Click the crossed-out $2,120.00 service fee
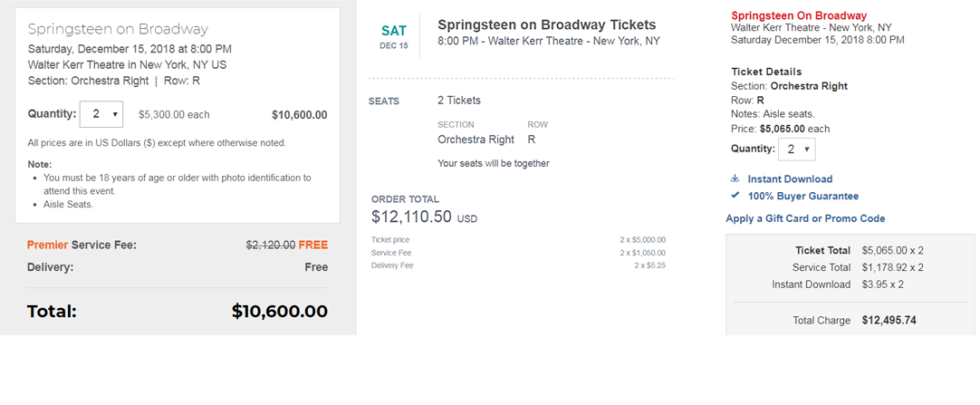980x405 pixels. coord(270,245)
